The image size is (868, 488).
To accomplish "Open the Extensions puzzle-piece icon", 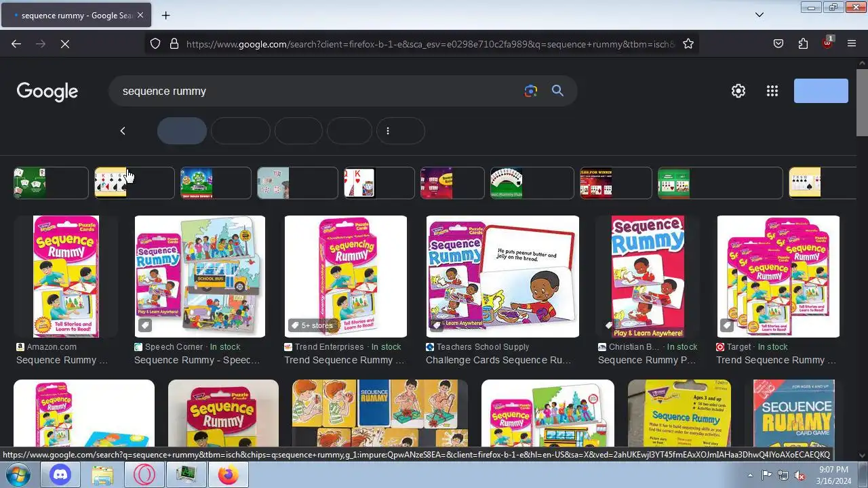I will point(803,43).
